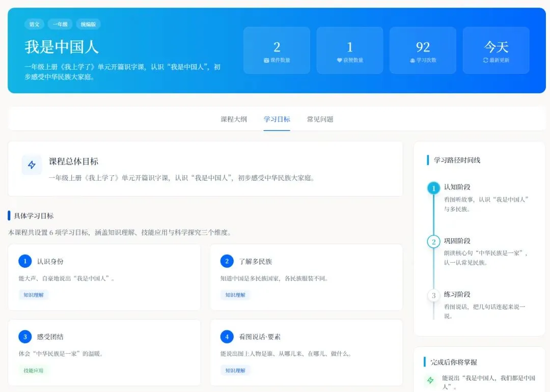Switch to the 课程大纲 tab
This screenshot has width=550, height=392.
(x=234, y=119)
